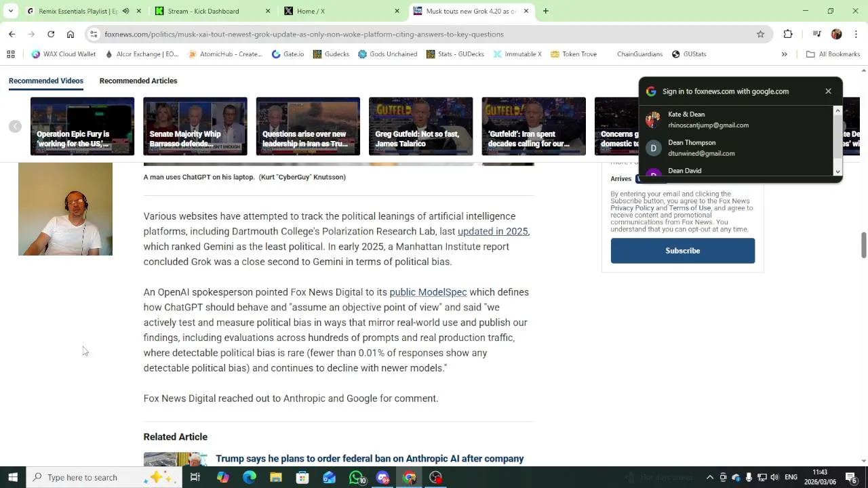Open the Windows Start menu

pyautogui.click(x=13, y=477)
